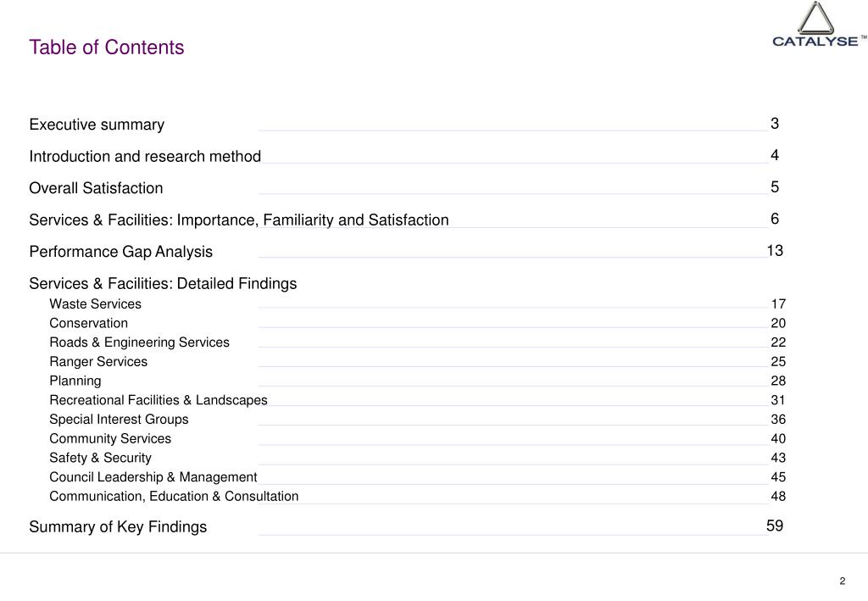The image size is (868, 601).
Task: Open the Safety & Security subsection
Action: 100,459
